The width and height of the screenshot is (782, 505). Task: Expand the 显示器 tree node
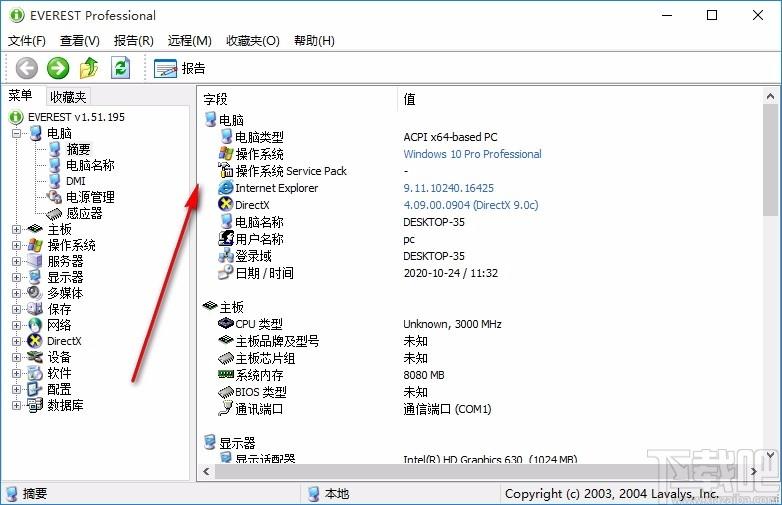(16, 277)
